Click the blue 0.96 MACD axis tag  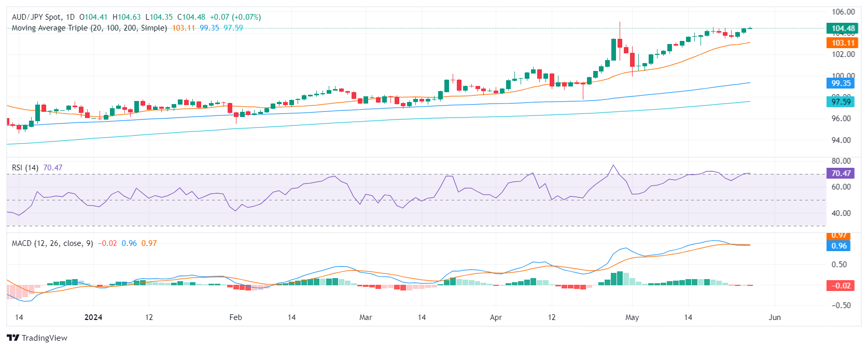839,246
